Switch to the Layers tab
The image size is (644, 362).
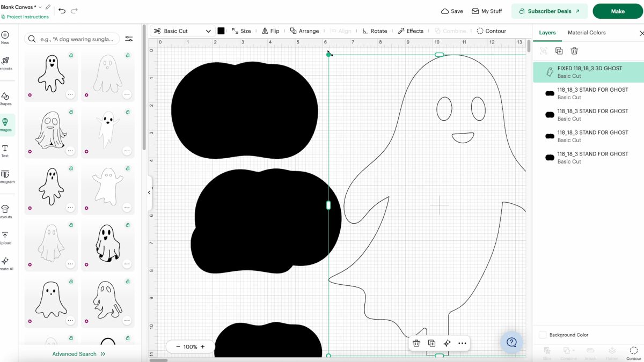pos(547,33)
